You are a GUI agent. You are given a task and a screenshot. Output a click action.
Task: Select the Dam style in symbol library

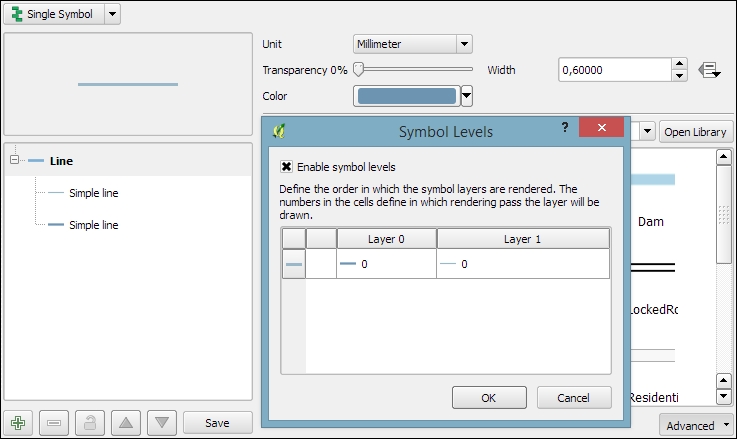(651, 221)
